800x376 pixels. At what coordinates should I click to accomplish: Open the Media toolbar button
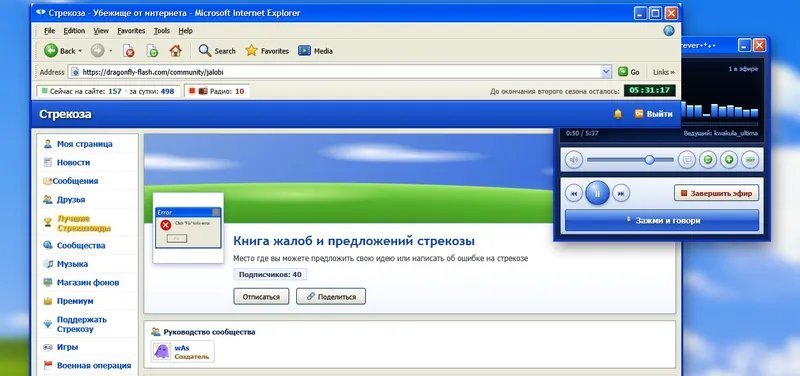[x=315, y=51]
